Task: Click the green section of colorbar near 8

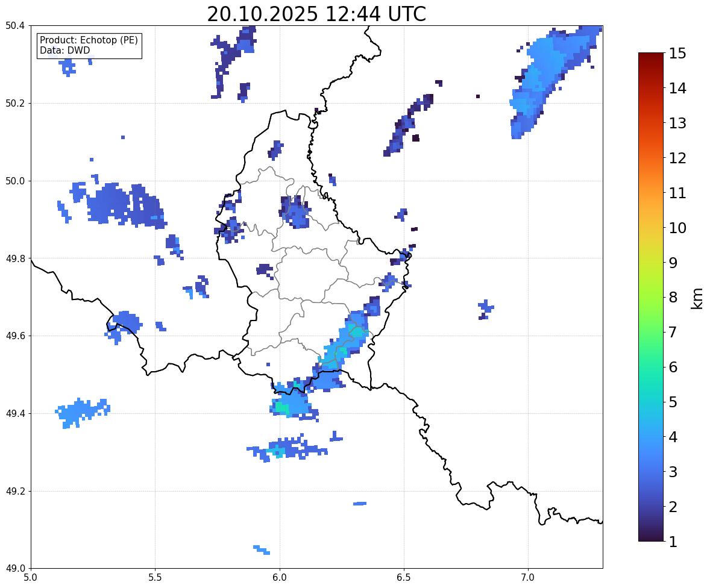Action: point(651,298)
